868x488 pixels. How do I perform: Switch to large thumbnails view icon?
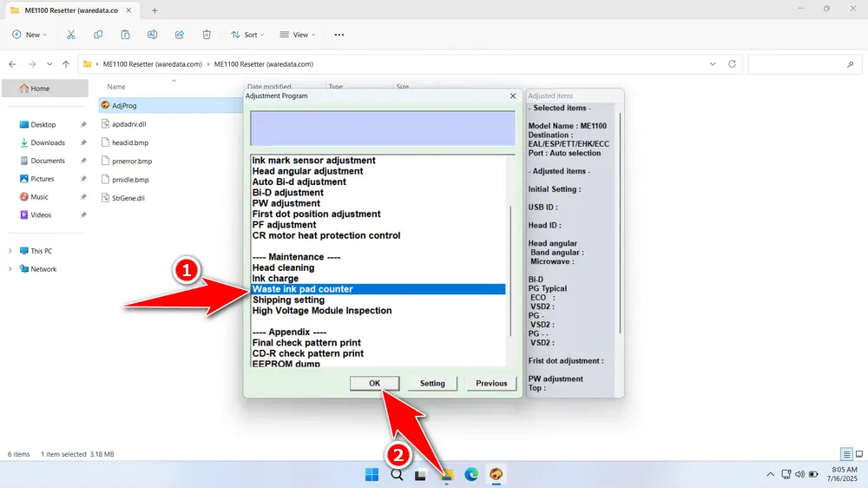pos(859,454)
